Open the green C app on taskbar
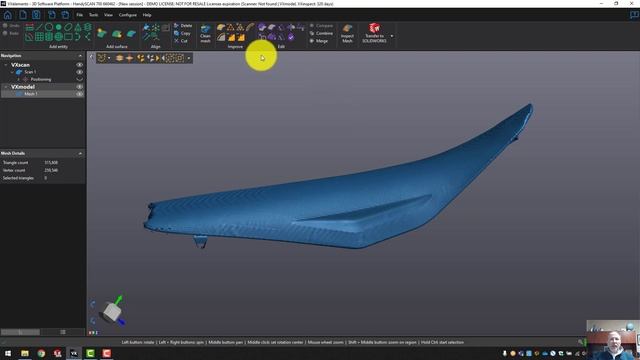640x360 pixels. (x=90, y=353)
